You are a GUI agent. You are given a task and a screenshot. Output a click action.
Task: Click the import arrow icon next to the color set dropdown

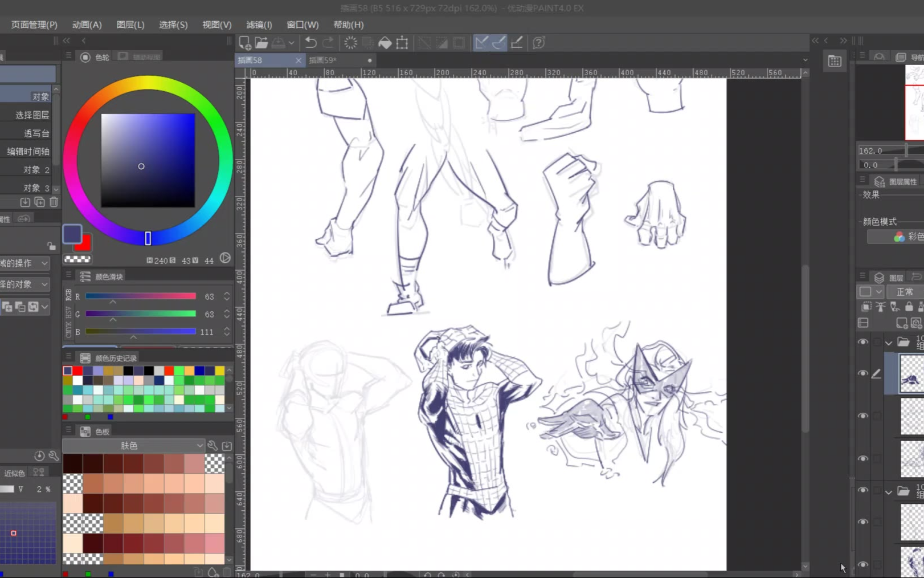227,445
